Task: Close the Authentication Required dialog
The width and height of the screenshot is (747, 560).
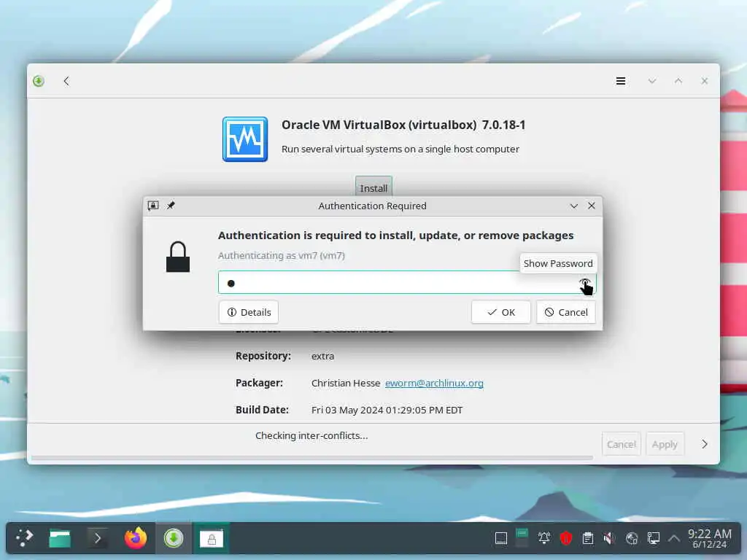Action: (591, 205)
